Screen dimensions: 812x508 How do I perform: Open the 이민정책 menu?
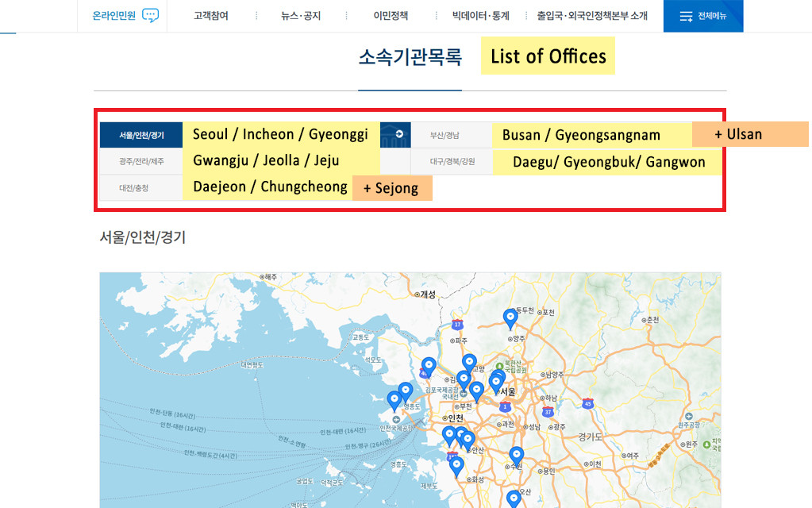pyautogui.click(x=391, y=16)
